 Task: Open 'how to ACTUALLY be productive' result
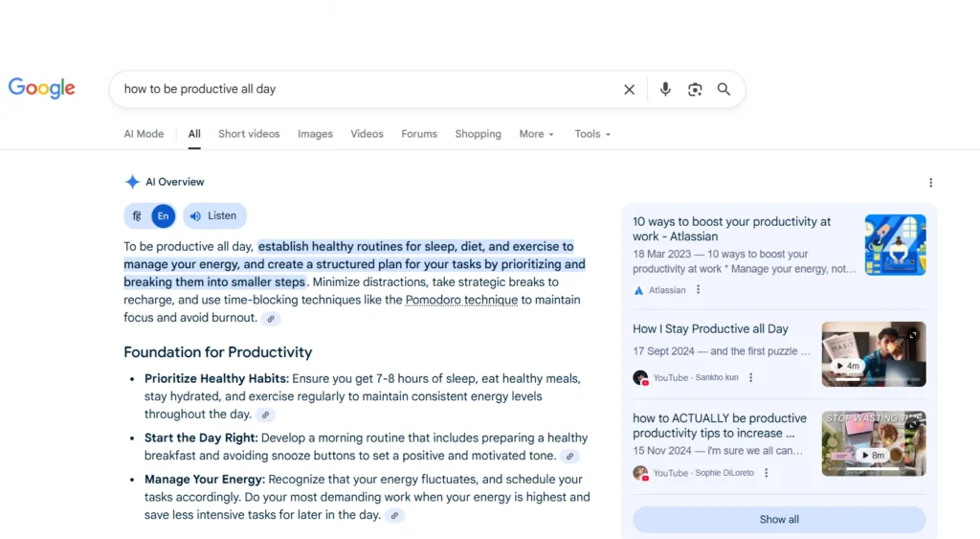[720, 426]
